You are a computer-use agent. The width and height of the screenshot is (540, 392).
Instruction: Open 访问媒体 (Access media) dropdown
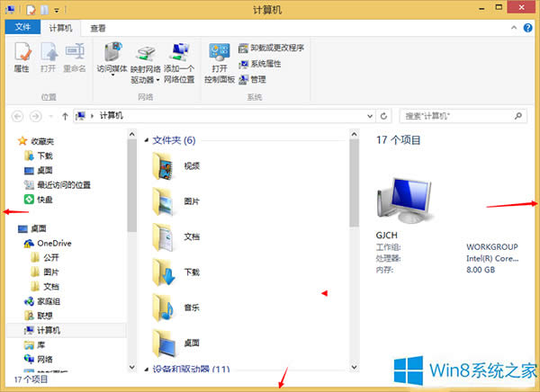coord(112,59)
